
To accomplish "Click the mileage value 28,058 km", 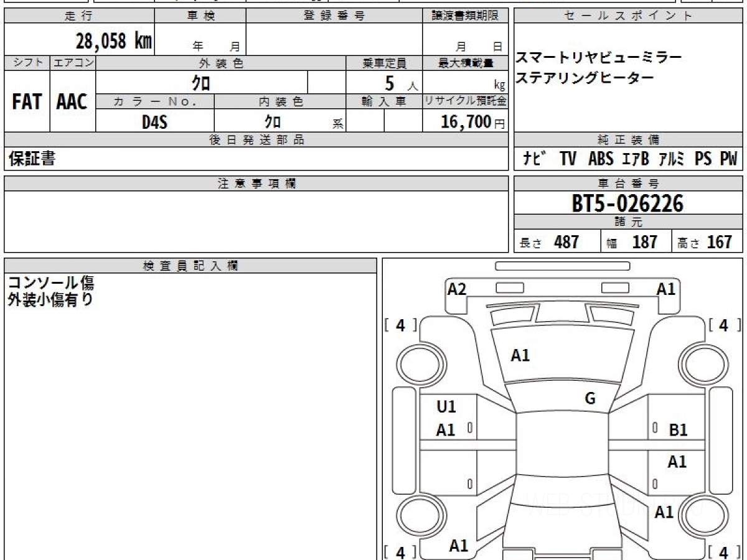I will point(114,41).
